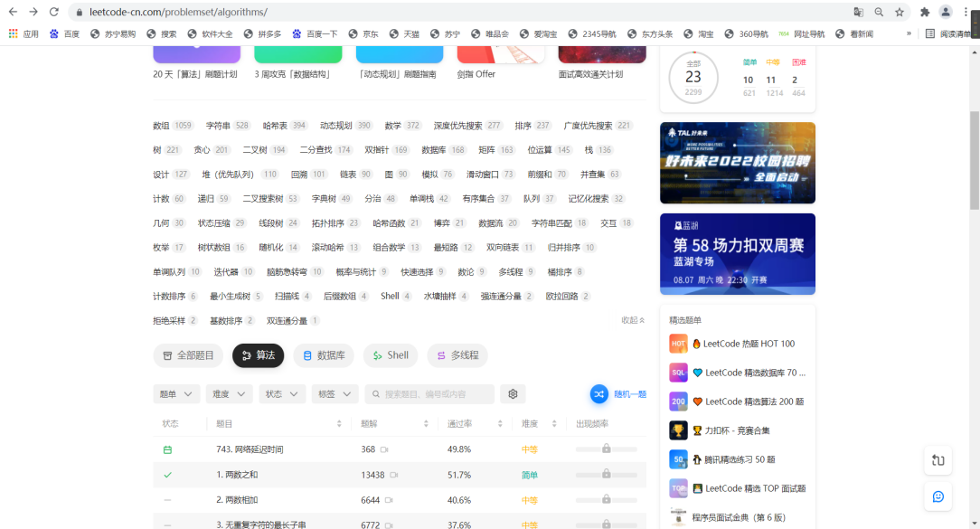Open the 题单 dropdown filter
Screen dimensions: 980x529
coord(176,394)
